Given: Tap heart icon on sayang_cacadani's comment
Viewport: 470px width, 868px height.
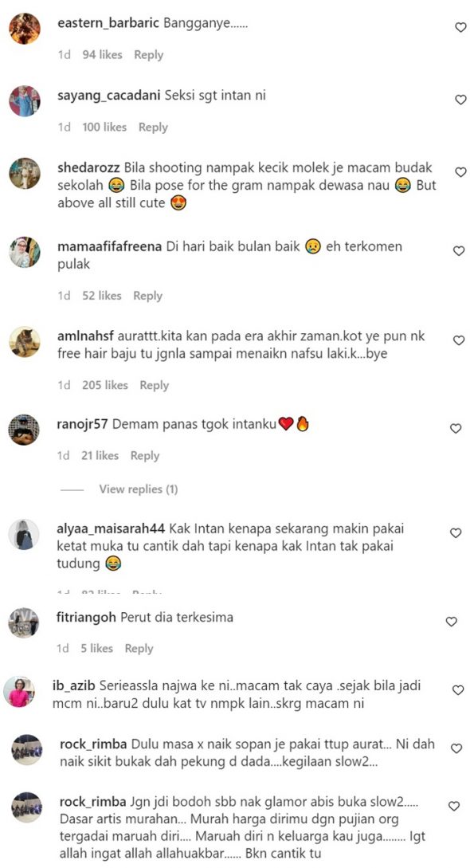Looking at the screenshot, I should pyautogui.click(x=460, y=100).
